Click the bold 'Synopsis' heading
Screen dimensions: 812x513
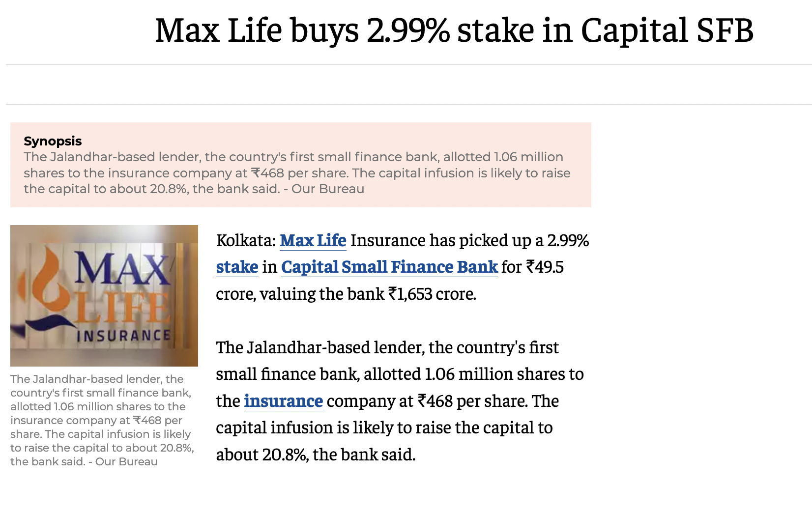pyautogui.click(x=53, y=141)
